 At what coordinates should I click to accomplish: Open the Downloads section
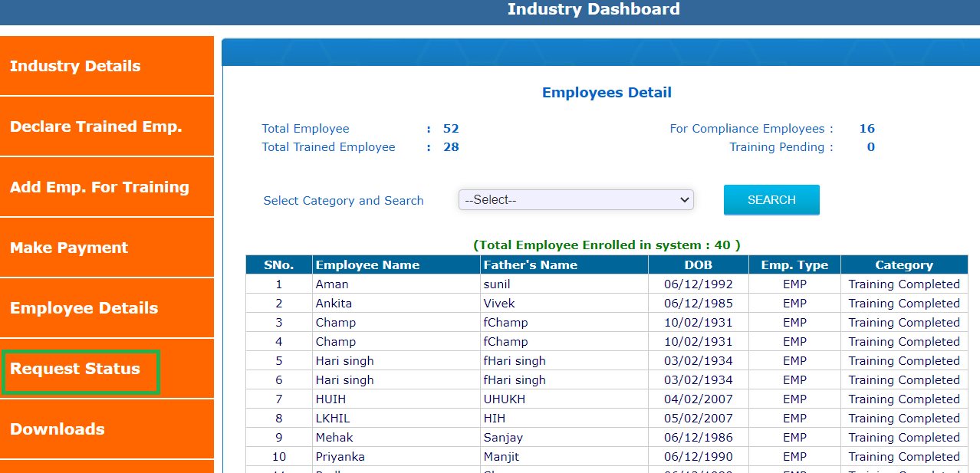coord(58,429)
